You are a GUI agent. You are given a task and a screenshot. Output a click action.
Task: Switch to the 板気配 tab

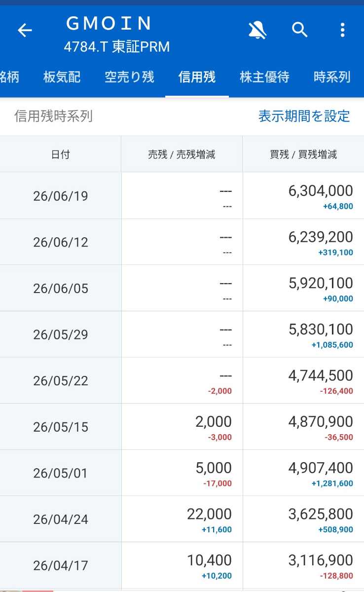62,77
